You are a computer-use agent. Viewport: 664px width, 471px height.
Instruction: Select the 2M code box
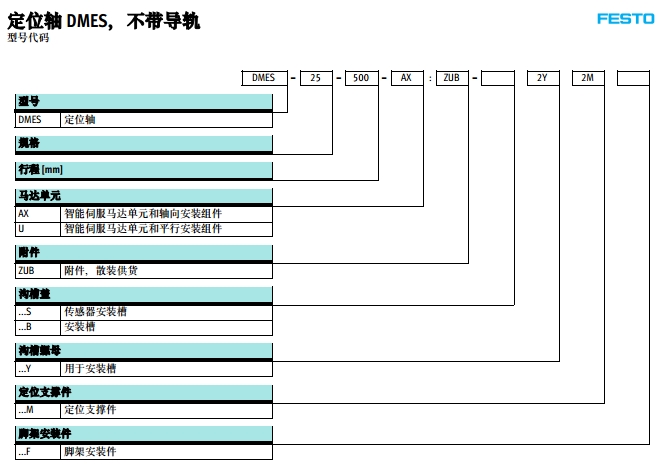[588, 77]
